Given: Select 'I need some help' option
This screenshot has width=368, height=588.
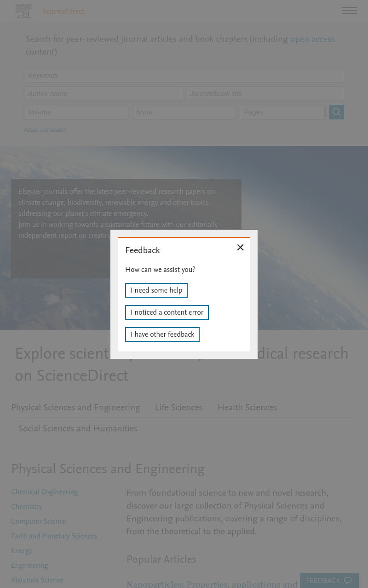Looking at the screenshot, I should tap(156, 290).
